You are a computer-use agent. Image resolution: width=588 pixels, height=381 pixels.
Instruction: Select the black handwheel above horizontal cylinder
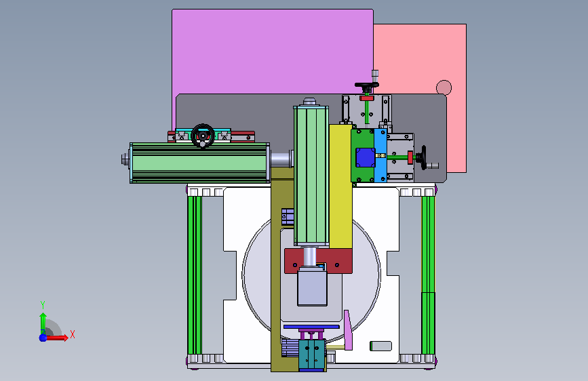(x=203, y=136)
